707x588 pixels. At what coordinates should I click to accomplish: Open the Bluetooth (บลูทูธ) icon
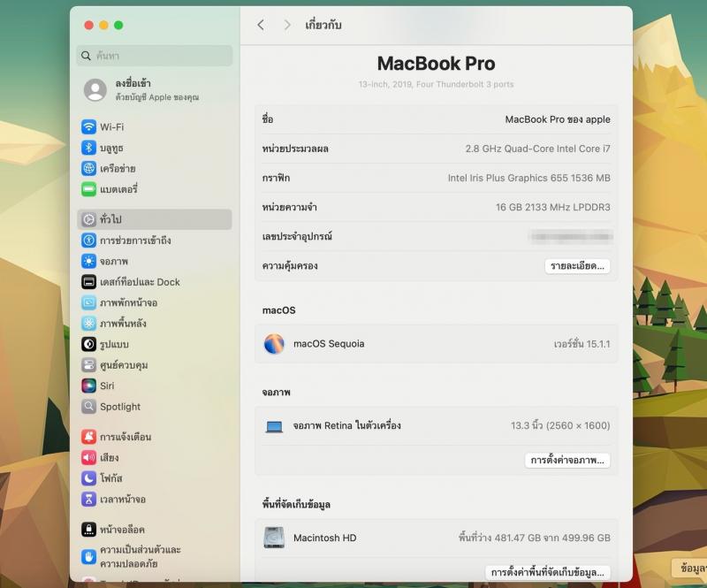tap(89, 148)
